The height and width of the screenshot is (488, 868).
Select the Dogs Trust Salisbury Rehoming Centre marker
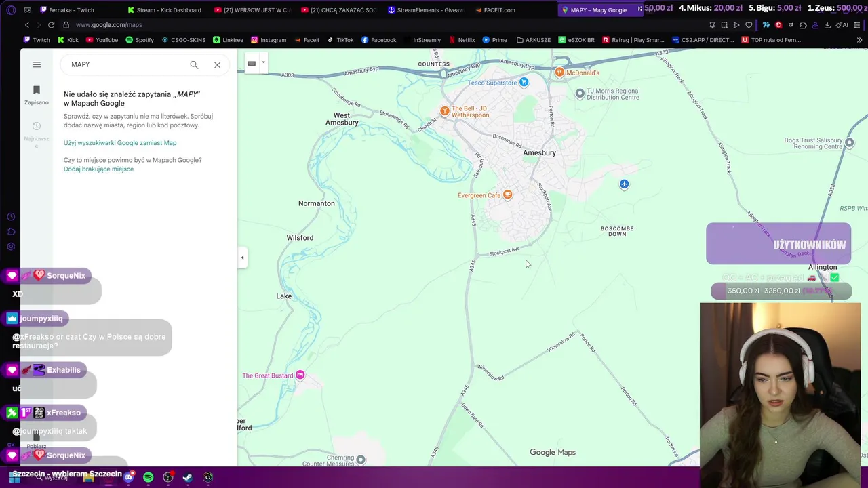(x=849, y=143)
